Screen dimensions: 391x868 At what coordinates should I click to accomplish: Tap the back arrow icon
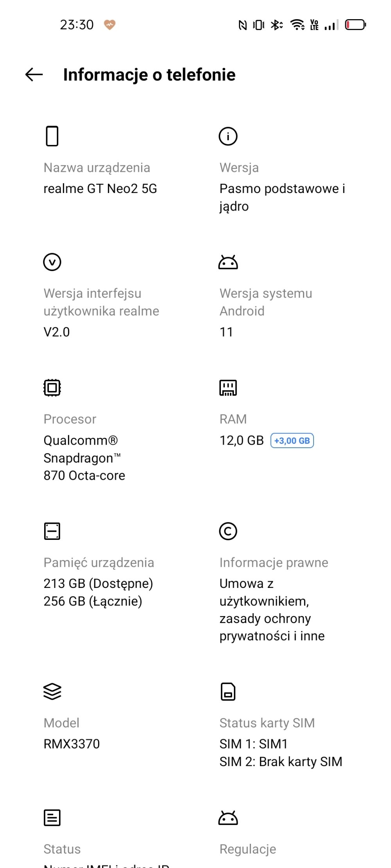click(x=34, y=75)
